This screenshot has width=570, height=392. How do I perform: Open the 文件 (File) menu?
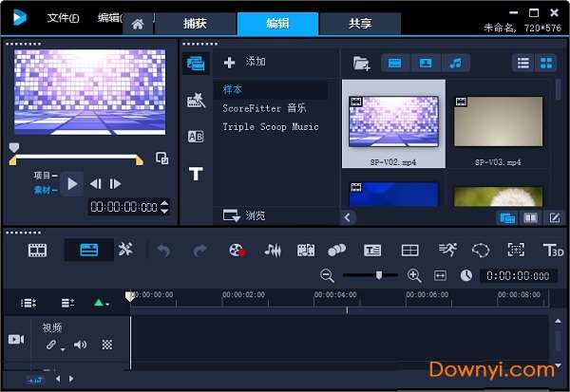[x=64, y=18]
